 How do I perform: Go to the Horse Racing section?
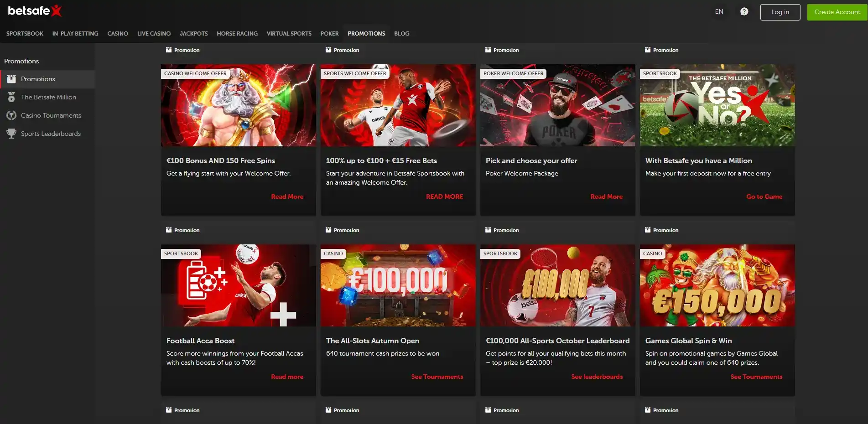(x=237, y=34)
